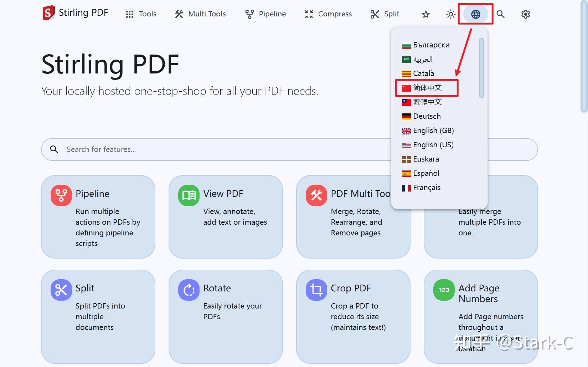Click the language list scrollbar
The height and width of the screenshot is (367, 588).
point(481,68)
